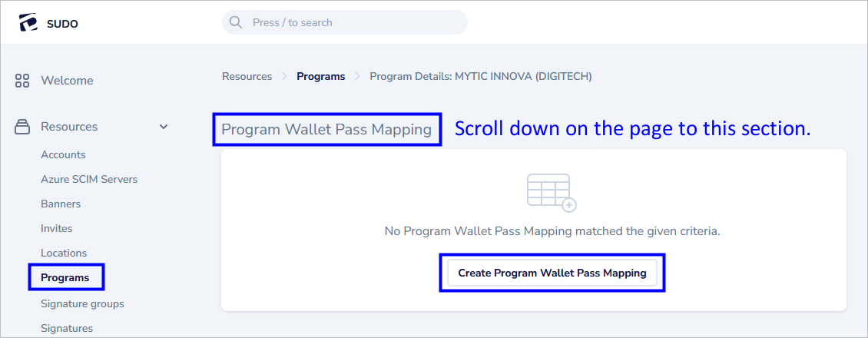The height and width of the screenshot is (338, 868).
Task: Click the Resources breadcrumb link
Action: pos(247,76)
